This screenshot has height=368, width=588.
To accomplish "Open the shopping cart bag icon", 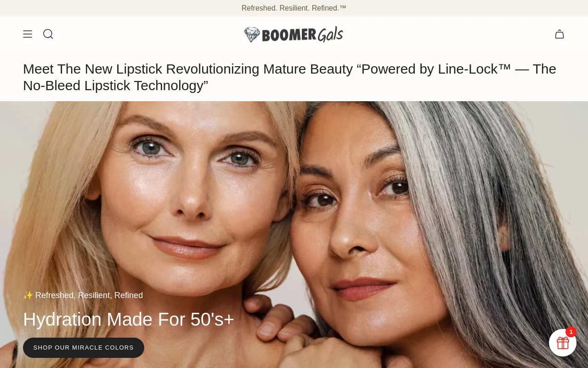I will 560,34.
